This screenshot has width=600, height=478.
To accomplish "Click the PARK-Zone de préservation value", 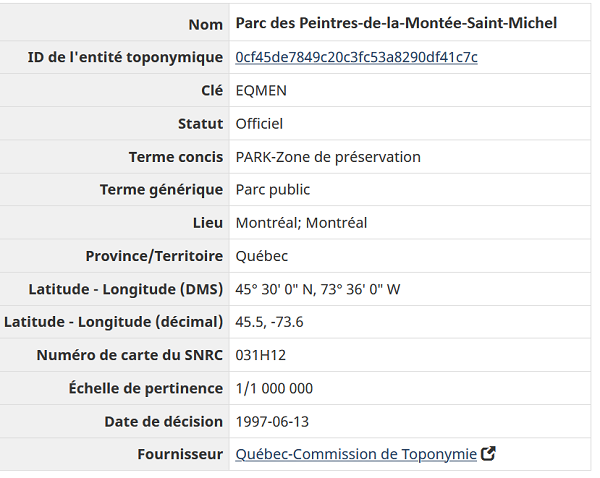I will click(328, 157).
